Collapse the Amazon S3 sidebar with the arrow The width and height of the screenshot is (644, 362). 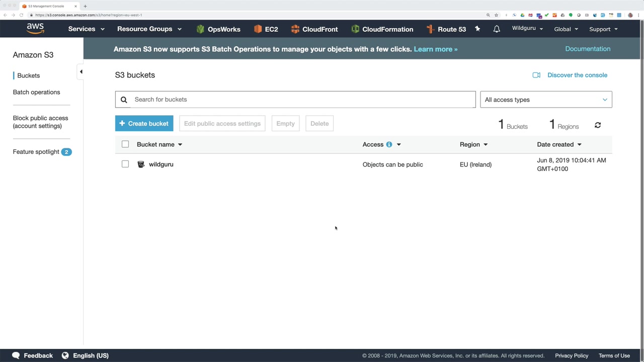coord(81,72)
